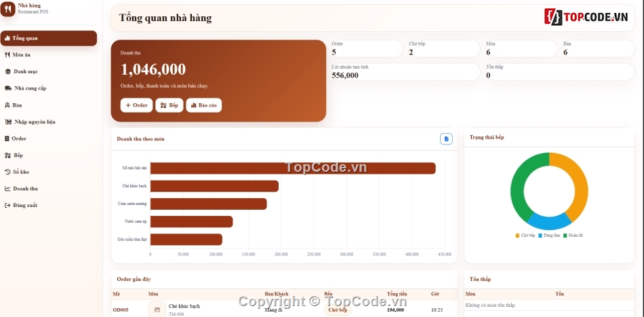Click the Sổ kho history icon
The height and width of the screenshot is (317, 644).
[7, 172]
